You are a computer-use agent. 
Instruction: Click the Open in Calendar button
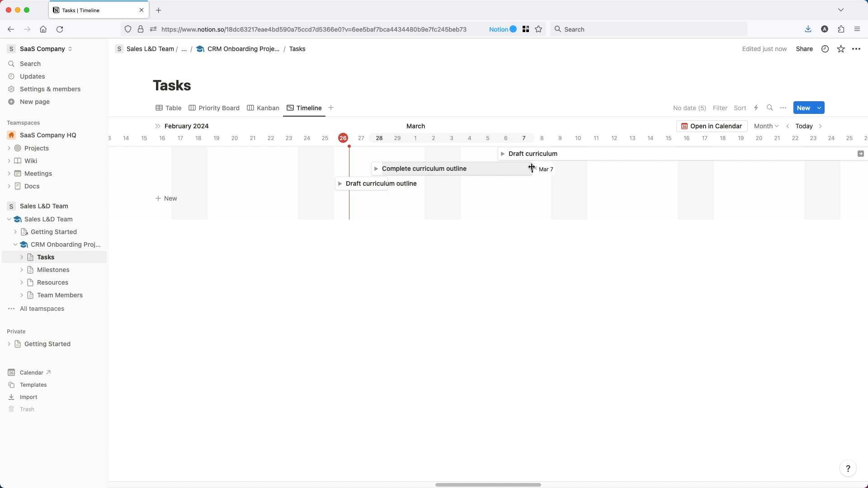click(712, 126)
